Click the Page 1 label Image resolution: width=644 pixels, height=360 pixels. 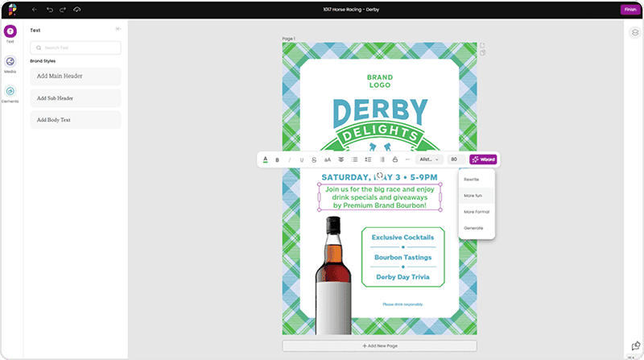tap(288, 39)
